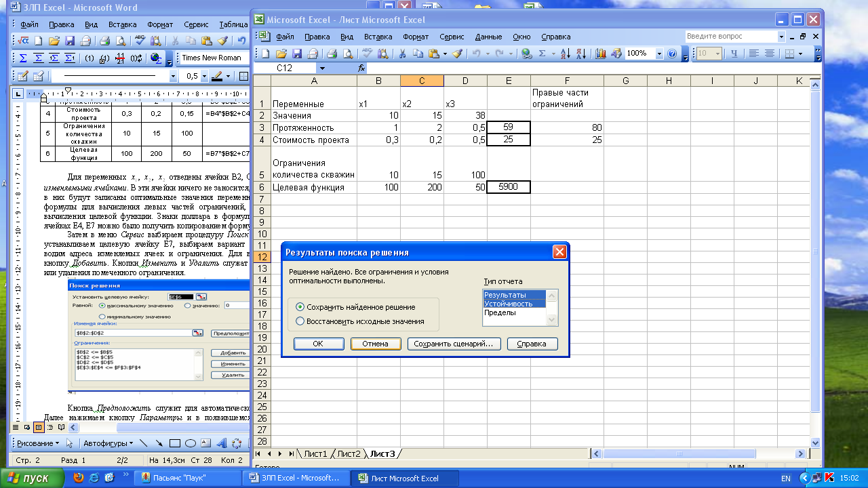Click the table Eraser icon in Word
The height and width of the screenshot is (488, 868).
[x=38, y=76]
